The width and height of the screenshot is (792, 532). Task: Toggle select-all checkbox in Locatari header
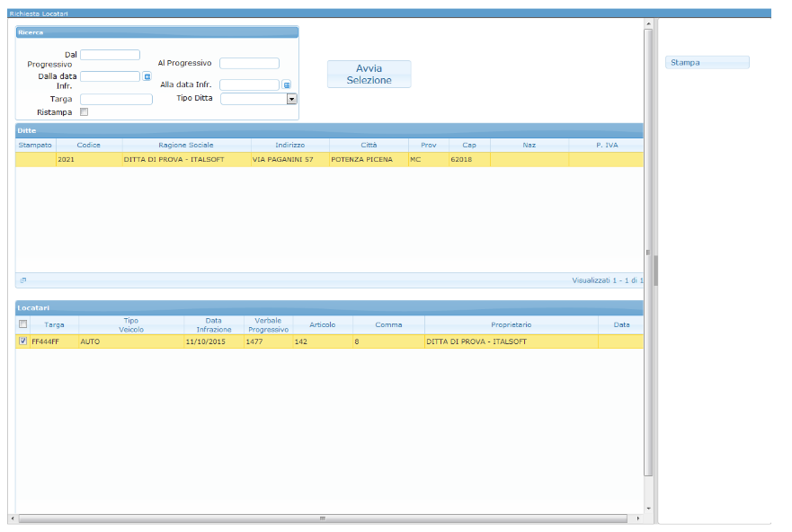point(23,324)
